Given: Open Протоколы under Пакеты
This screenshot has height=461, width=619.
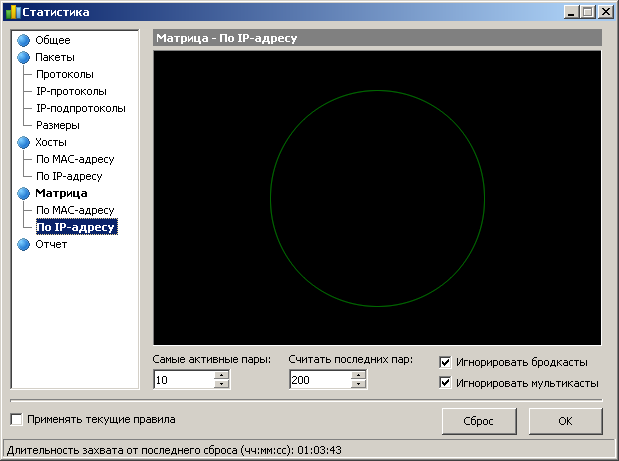Looking at the screenshot, I should (x=65, y=74).
